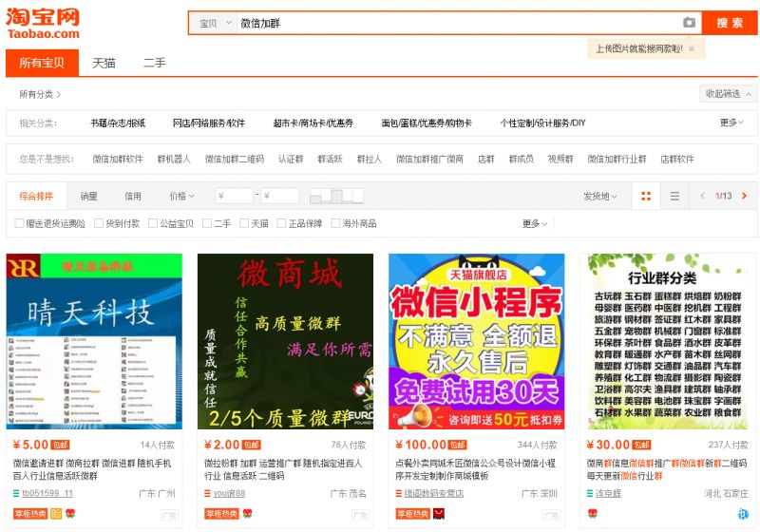This screenshot has width=760, height=532.
Task: Toggle 公益宝贝 checkbox
Action: click(x=153, y=223)
